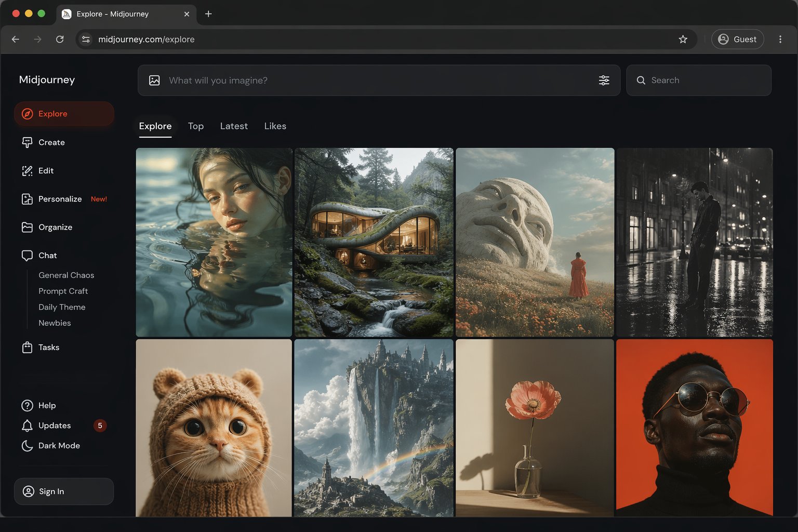Switch to the Latest tab
The image size is (798, 532).
point(234,126)
